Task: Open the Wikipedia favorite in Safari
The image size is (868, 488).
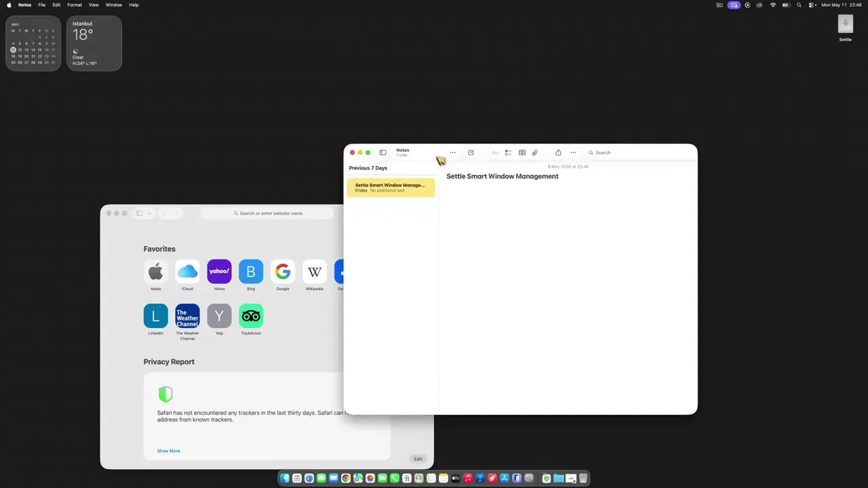Action: [x=315, y=272]
